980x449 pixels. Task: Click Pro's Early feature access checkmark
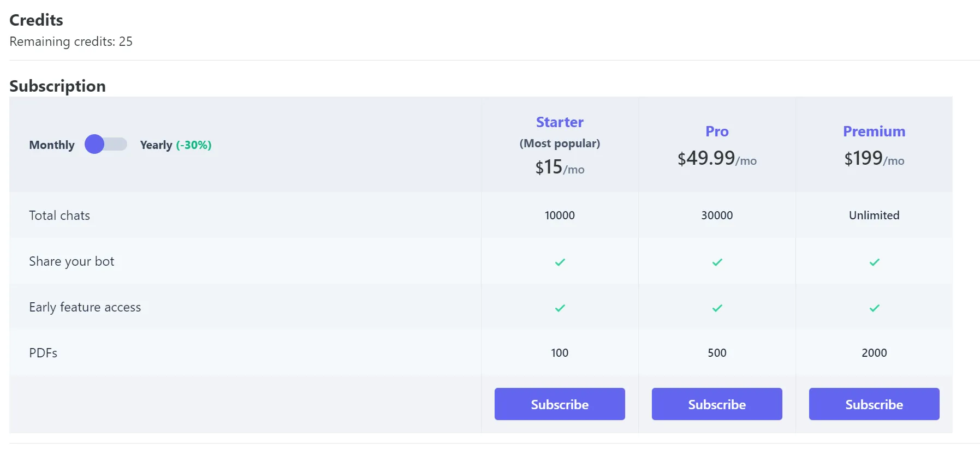coord(717,308)
